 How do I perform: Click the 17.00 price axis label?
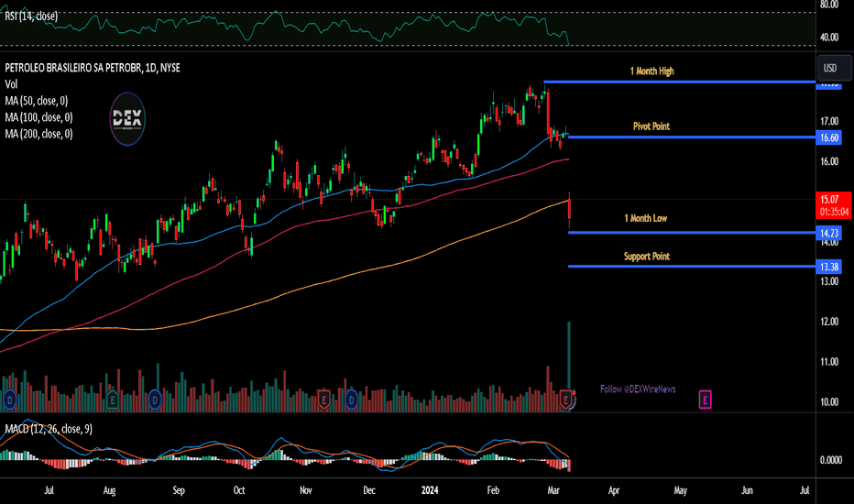point(829,122)
